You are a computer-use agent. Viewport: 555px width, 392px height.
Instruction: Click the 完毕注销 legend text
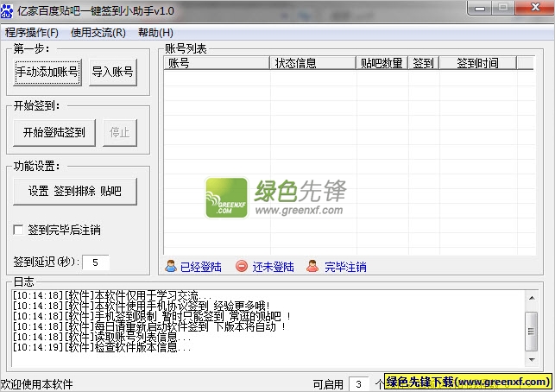(345, 267)
